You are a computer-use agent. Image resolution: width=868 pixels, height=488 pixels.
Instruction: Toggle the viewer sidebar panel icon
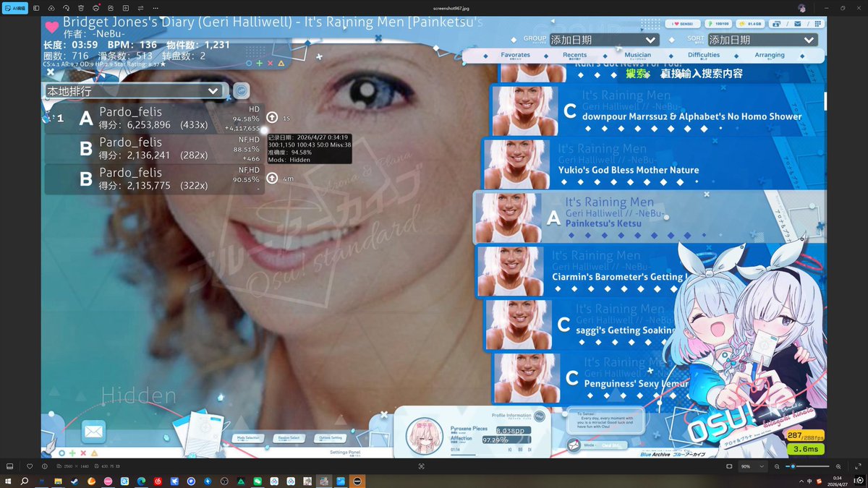click(36, 8)
